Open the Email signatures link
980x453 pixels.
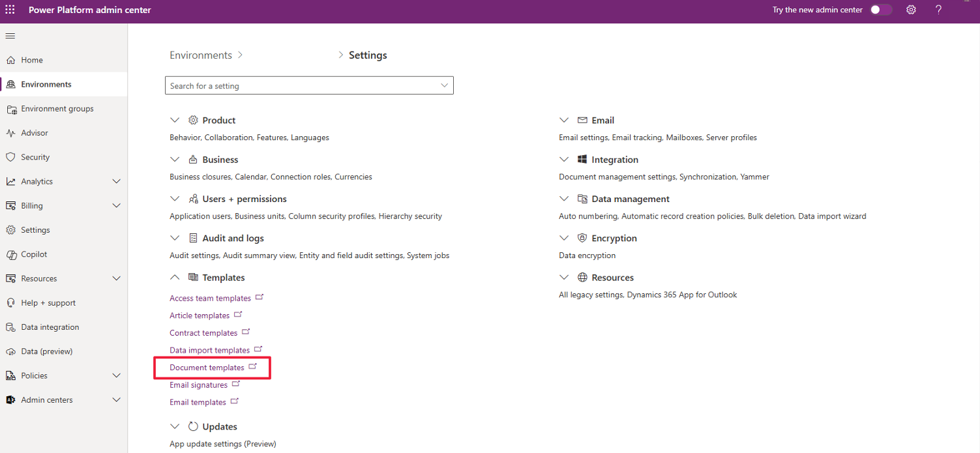click(198, 385)
